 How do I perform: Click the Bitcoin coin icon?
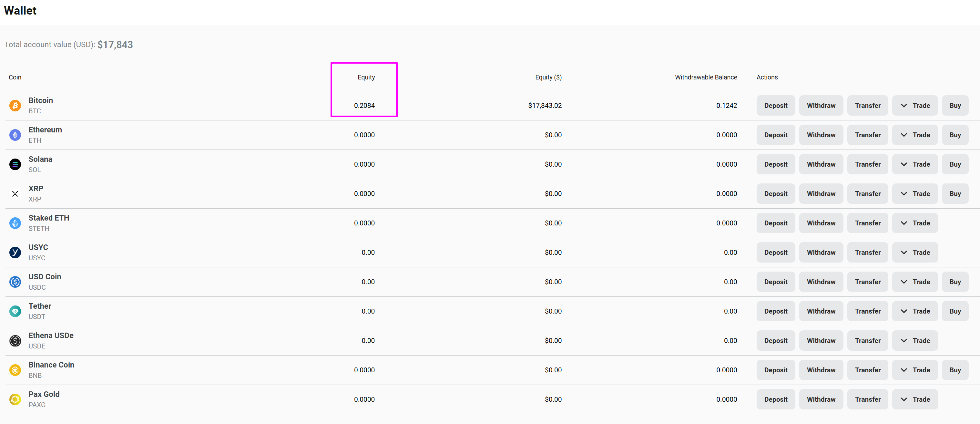point(15,105)
